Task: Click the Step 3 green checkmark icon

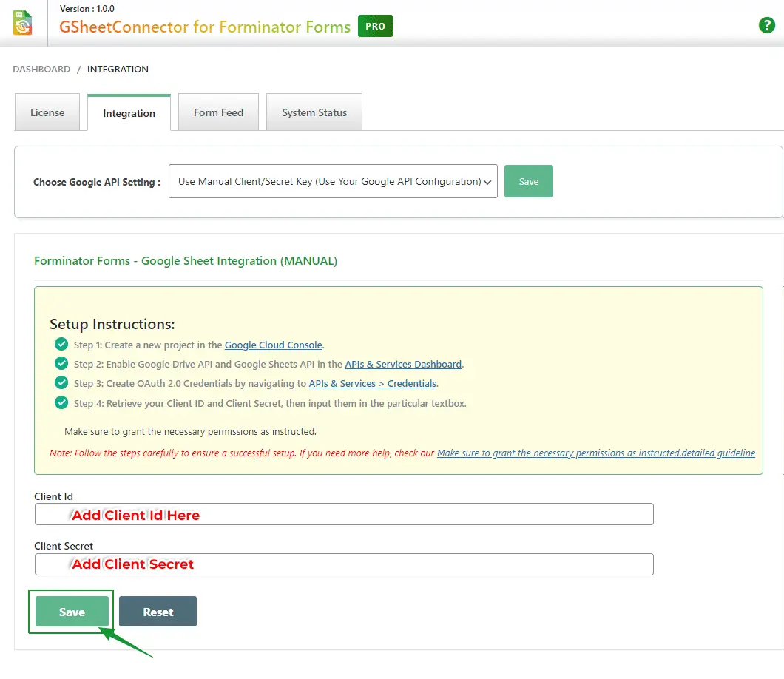Action: pos(61,383)
